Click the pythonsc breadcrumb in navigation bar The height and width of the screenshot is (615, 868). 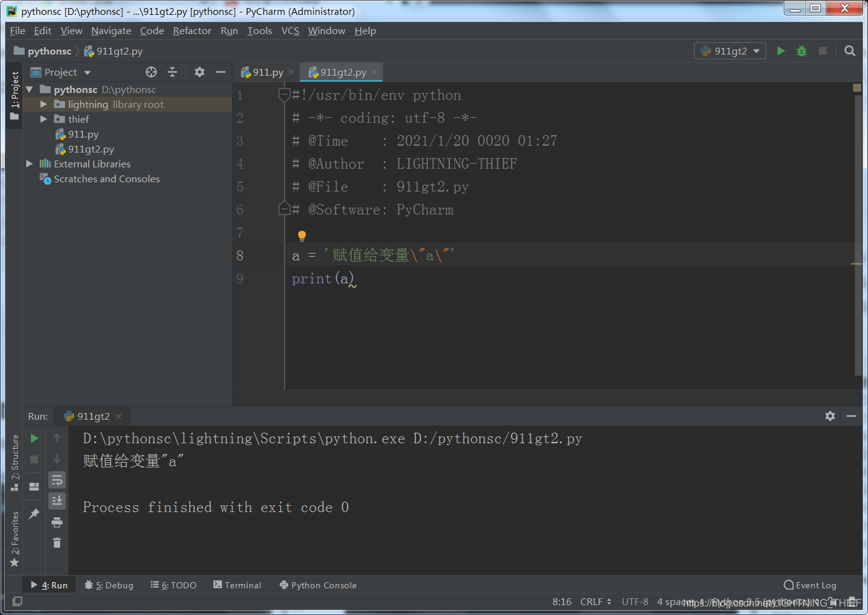click(43, 51)
